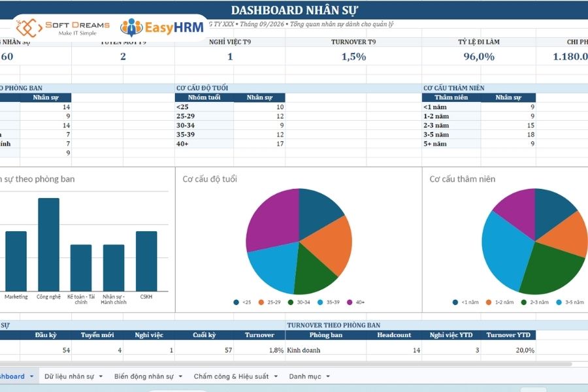The image size is (588, 392).
Task: Select the CSKH bar in department chart
Action: [146, 261]
